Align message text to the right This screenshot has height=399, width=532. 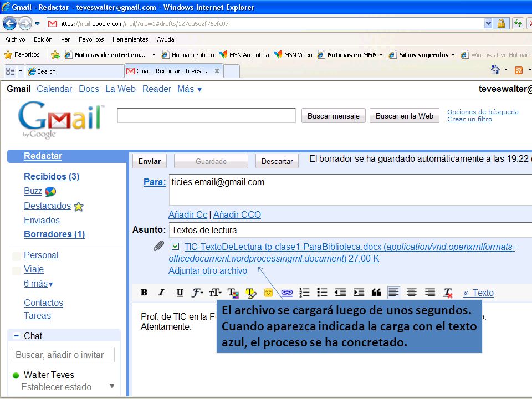point(430,292)
